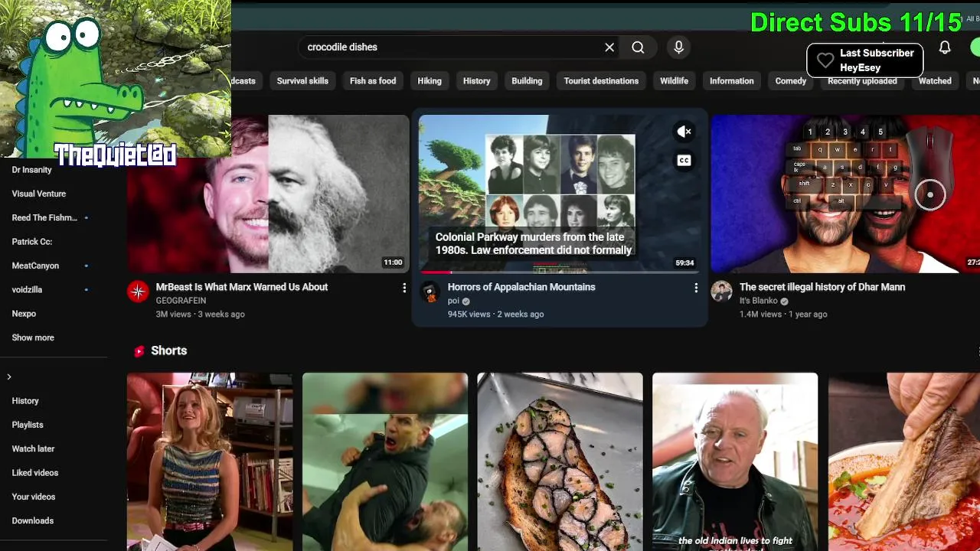The height and width of the screenshot is (551, 980).
Task: Filter by Comedy chip
Action: tap(791, 81)
